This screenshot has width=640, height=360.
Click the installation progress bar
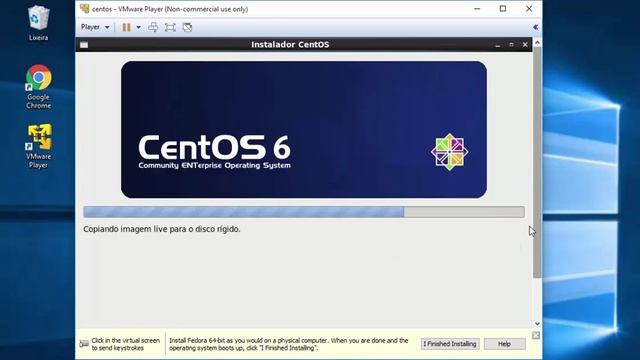304,212
